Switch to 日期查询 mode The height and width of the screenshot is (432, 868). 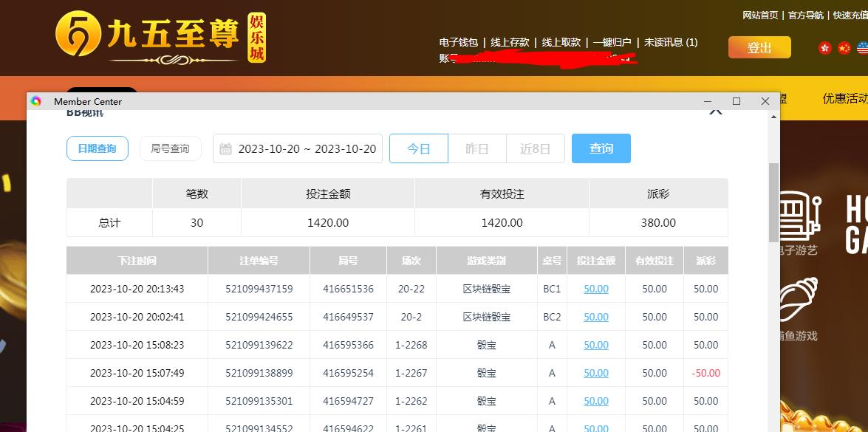click(x=98, y=148)
